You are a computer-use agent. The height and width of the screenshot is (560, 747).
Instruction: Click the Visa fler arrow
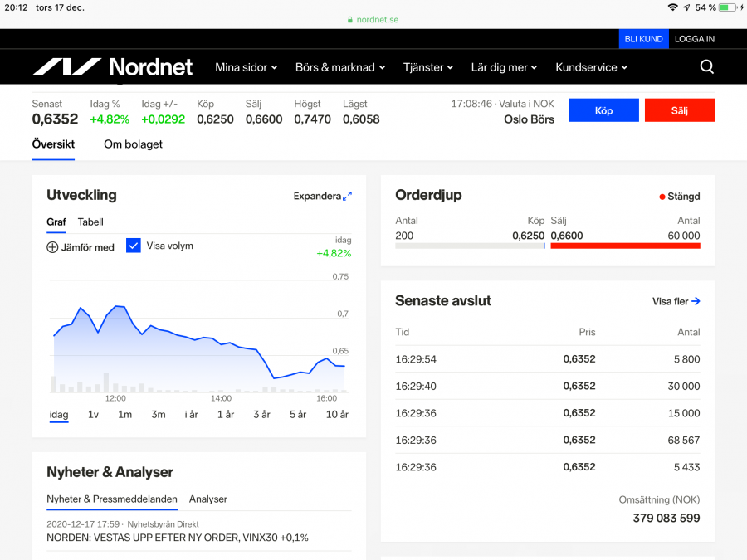point(696,302)
